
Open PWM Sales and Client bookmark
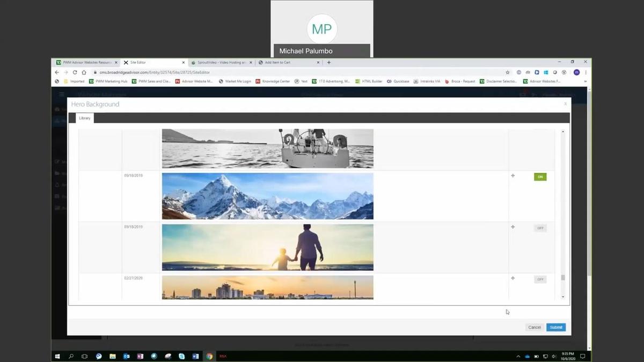pyautogui.click(x=151, y=81)
